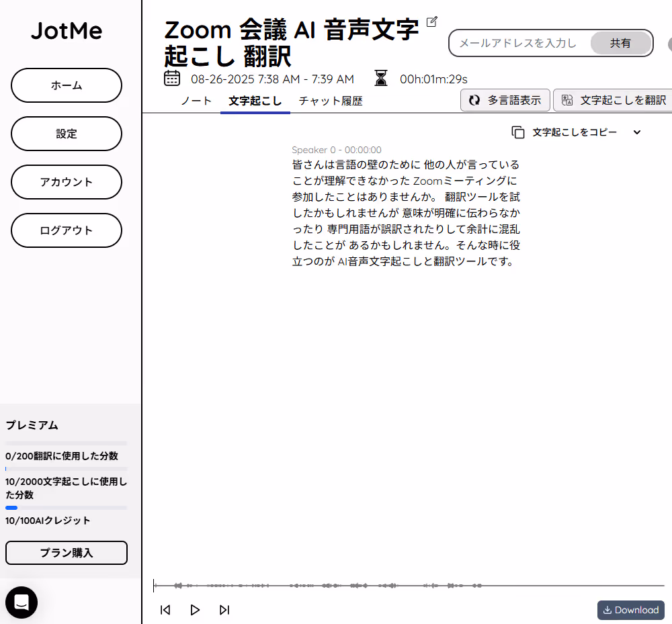The image size is (672, 624).
Task: Go to ホーム in the sidebar
Action: click(x=67, y=85)
